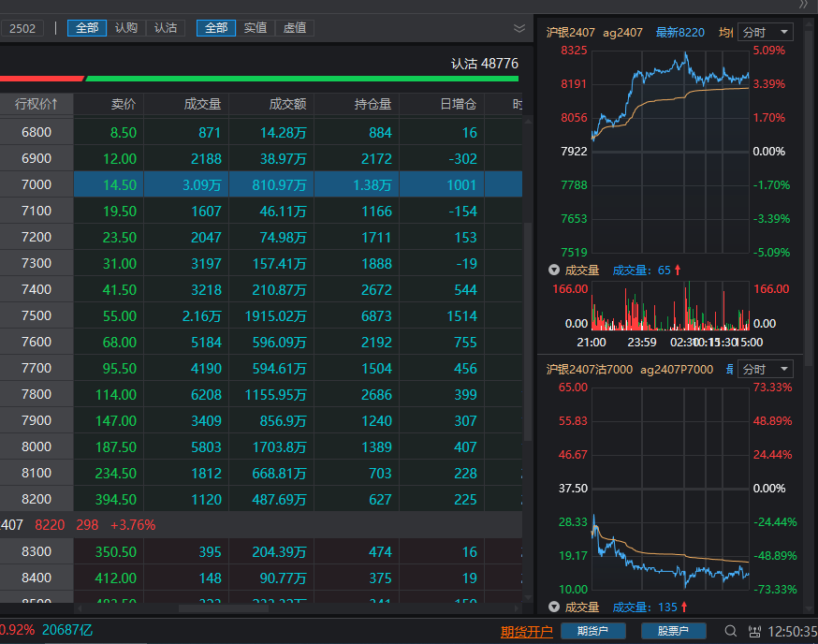
Task: Show only 实值 in-the-money options
Action: (256, 28)
